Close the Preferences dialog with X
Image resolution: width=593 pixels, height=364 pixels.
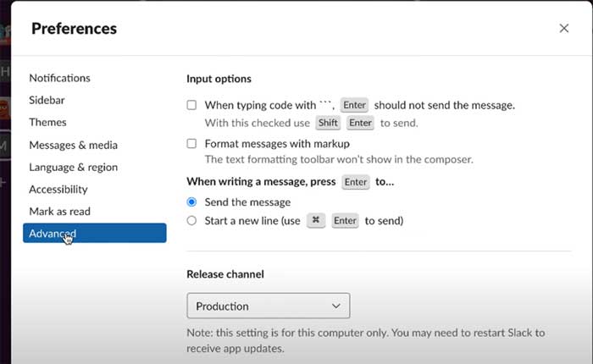tap(564, 28)
